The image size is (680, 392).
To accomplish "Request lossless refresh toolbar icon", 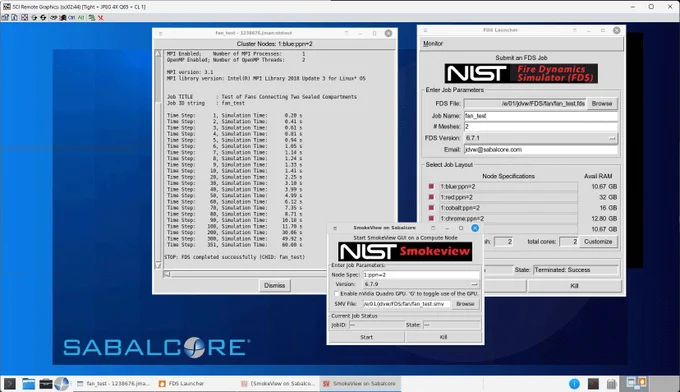I will [43, 18].
